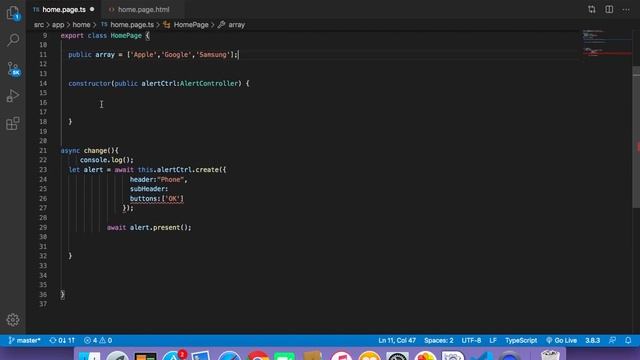Click AlertController type in constructor
The height and width of the screenshot is (360, 640).
(x=209, y=83)
